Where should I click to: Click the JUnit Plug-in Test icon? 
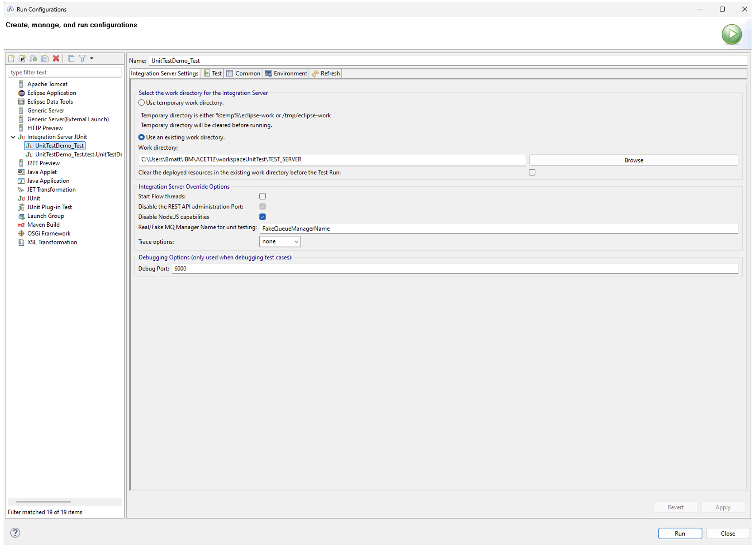point(21,207)
